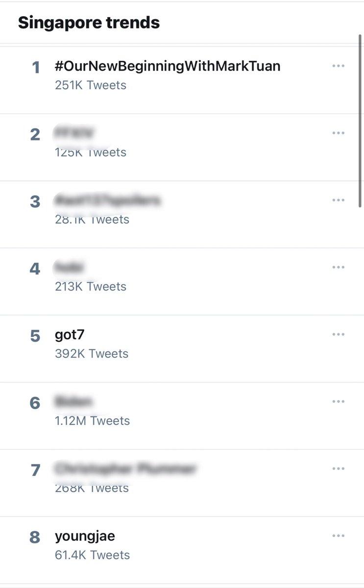
Task: Show more options for youngjae trend
Action: click(x=338, y=536)
